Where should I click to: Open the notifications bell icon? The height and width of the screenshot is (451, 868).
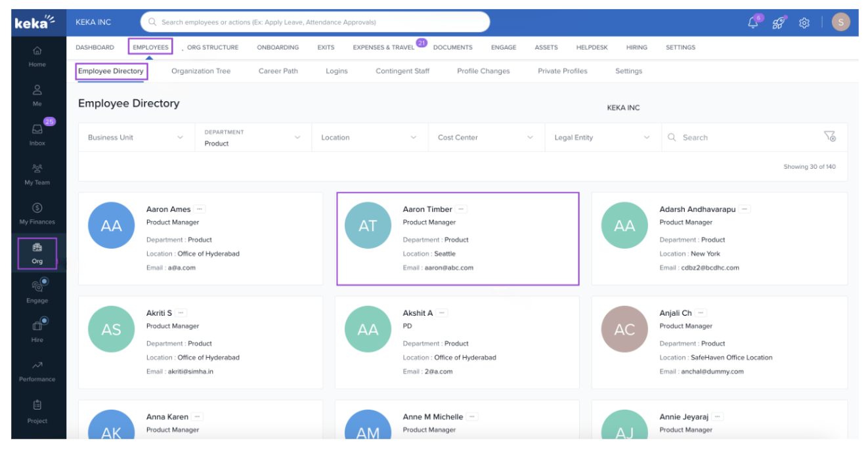(x=753, y=23)
